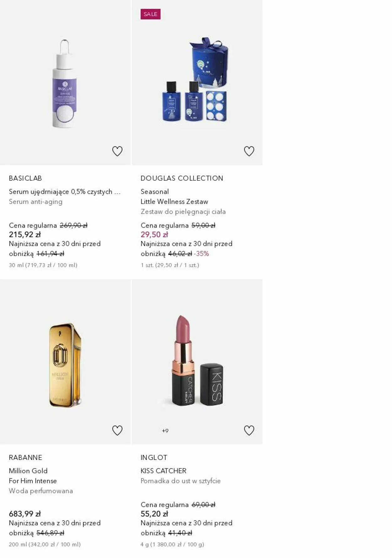Favorite the Douglas Collection wellness set

click(249, 151)
